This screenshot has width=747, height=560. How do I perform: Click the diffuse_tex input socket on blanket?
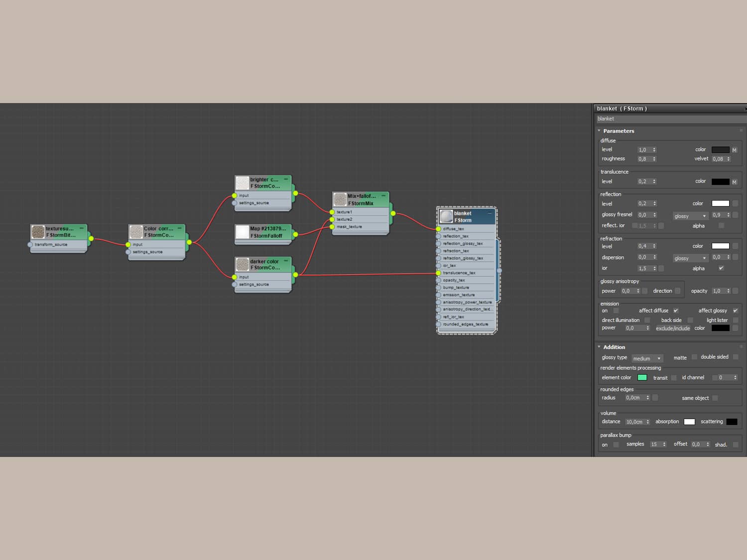(438, 229)
